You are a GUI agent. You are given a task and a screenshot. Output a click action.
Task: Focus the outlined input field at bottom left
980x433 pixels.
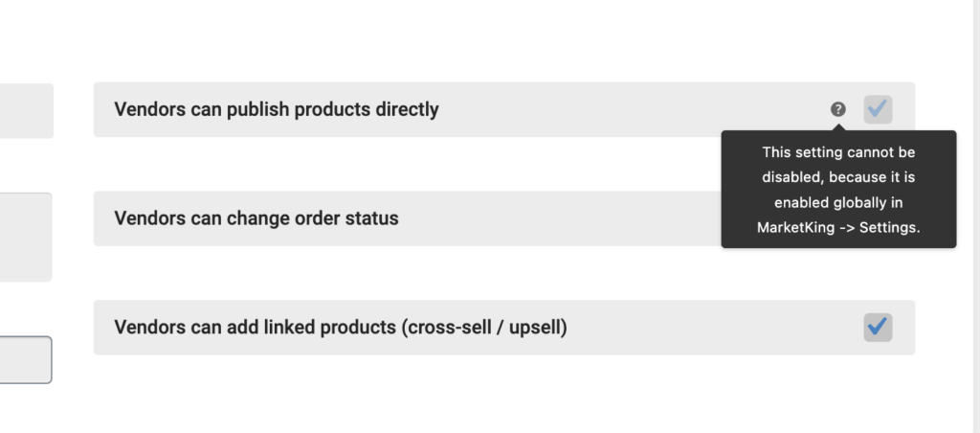(x=26, y=360)
